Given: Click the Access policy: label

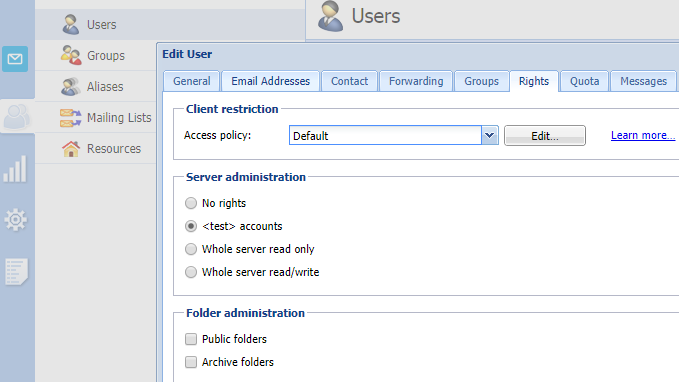Looking at the screenshot, I should click(217, 136).
